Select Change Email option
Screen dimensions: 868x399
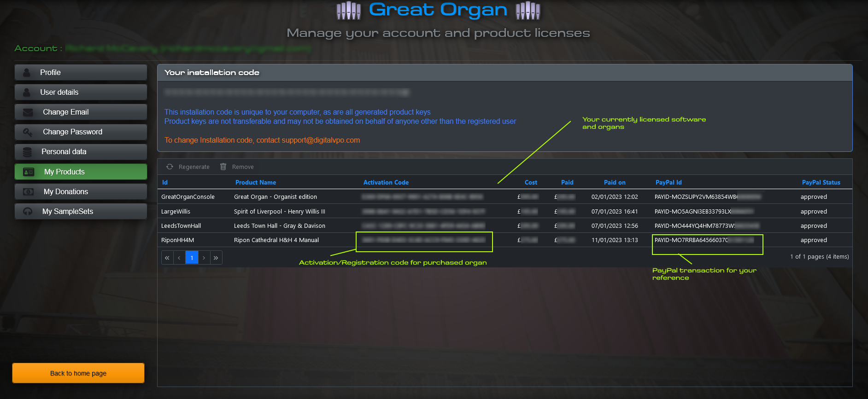click(81, 112)
